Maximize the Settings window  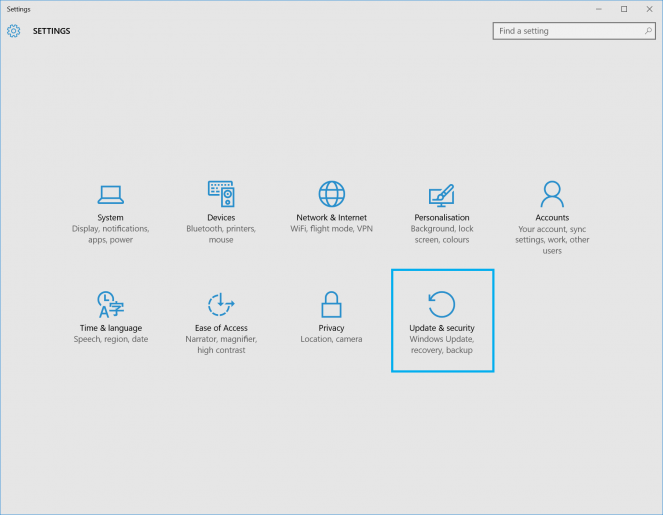click(624, 9)
